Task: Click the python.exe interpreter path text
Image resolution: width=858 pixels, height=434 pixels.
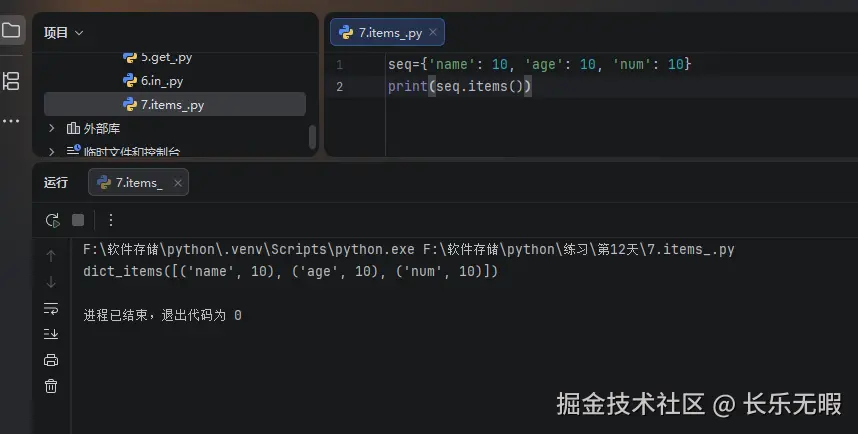Action: click(248, 250)
